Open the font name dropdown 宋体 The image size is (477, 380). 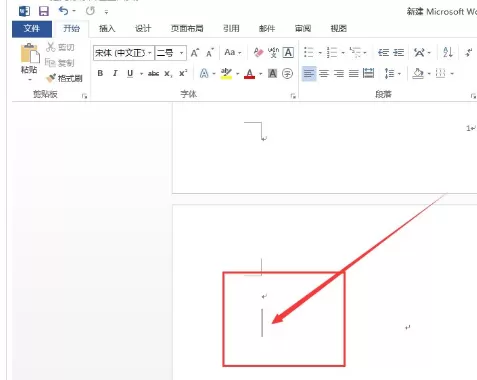click(150, 53)
